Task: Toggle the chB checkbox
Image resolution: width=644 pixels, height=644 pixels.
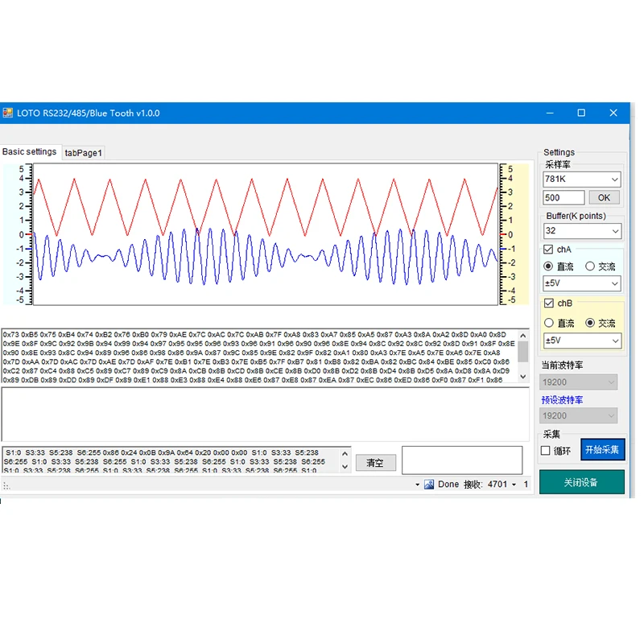Action: pos(549,303)
